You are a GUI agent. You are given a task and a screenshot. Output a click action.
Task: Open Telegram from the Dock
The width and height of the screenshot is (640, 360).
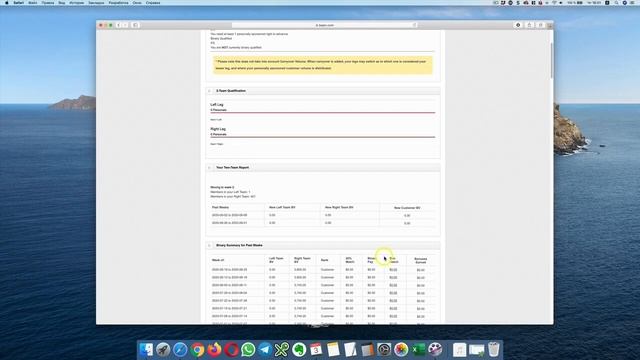click(x=265, y=350)
